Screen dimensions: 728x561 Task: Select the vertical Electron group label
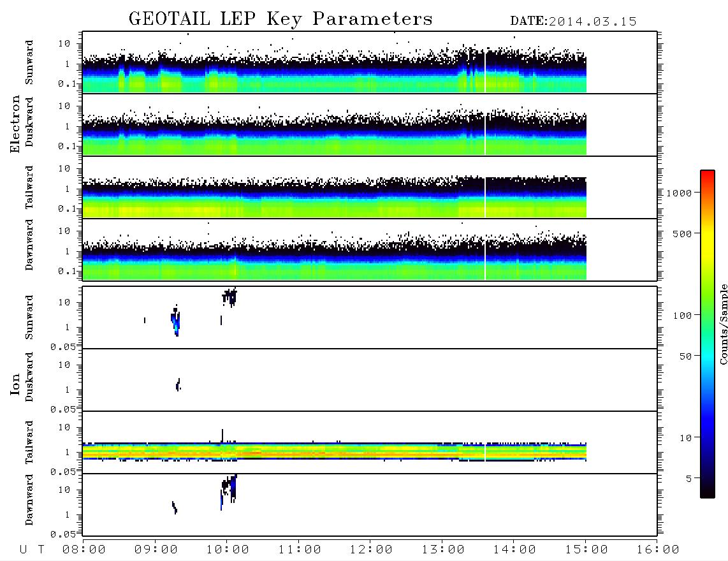pyautogui.click(x=15, y=124)
